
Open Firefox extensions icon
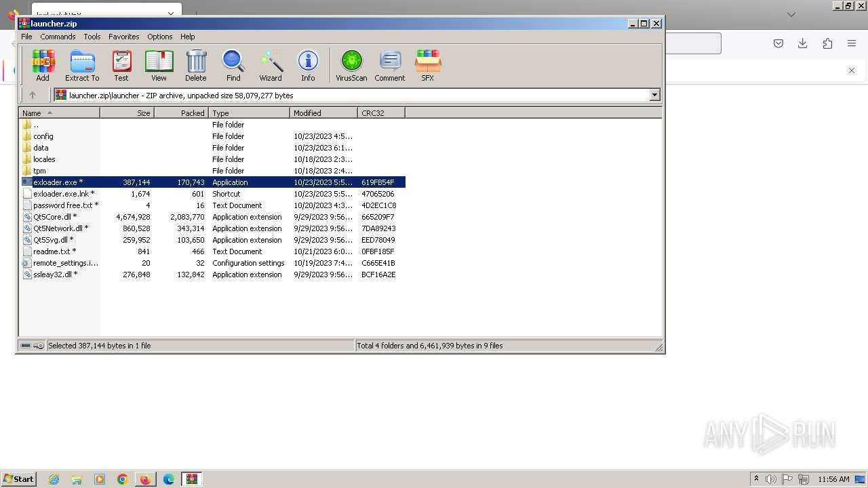pos(827,43)
